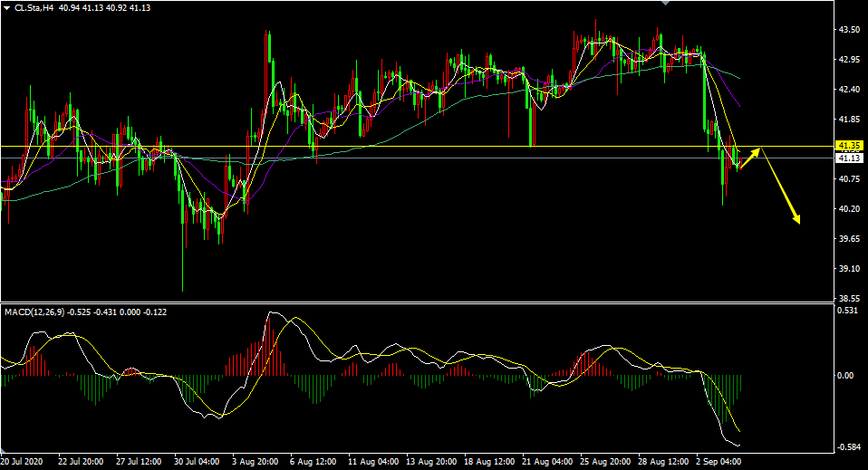Click the 41.35 yellow price label

(x=849, y=146)
